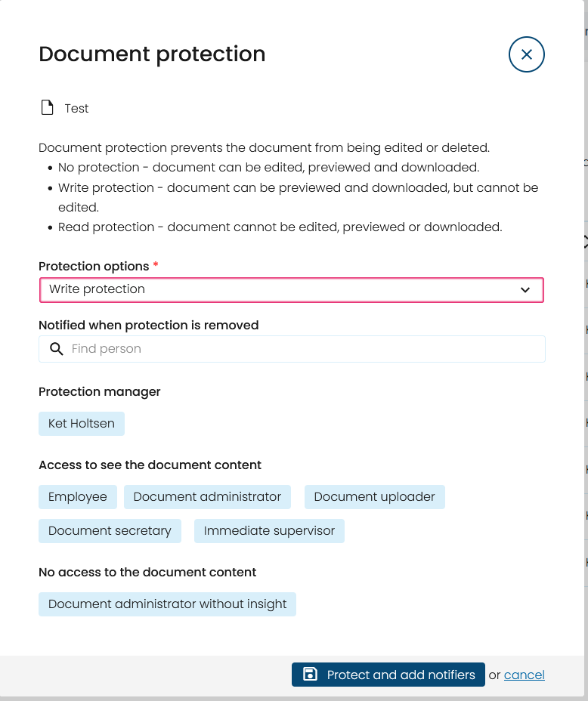Click Protect and add notifiers button
Viewport: 588px width, 701px height.
coord(388,674)
